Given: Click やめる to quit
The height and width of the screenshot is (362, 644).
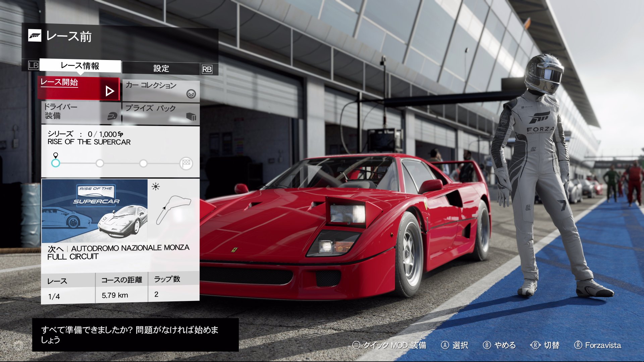Looking at the screenshot, I should [505, 345].
